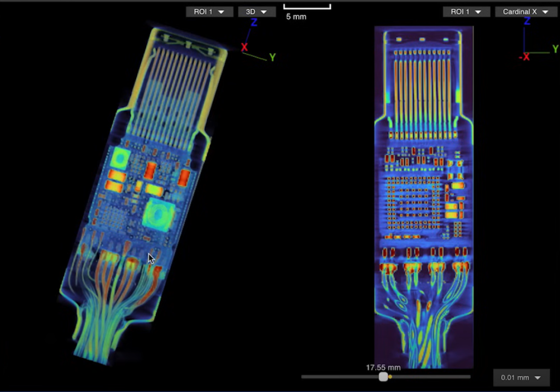560x392 pixels.
Task: Open the 3D view mode dropdown
Action: click(256, 11)
